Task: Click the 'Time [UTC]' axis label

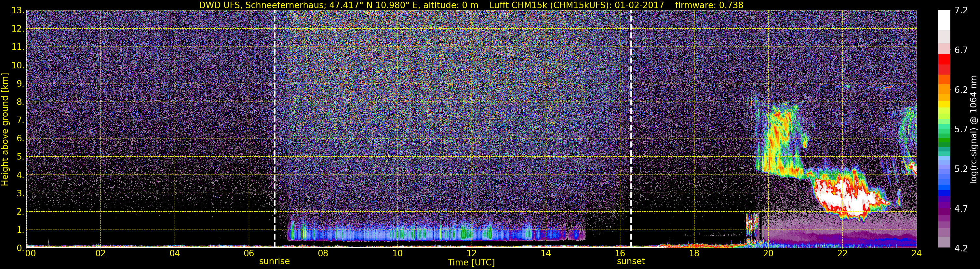Action: [471, 262]
